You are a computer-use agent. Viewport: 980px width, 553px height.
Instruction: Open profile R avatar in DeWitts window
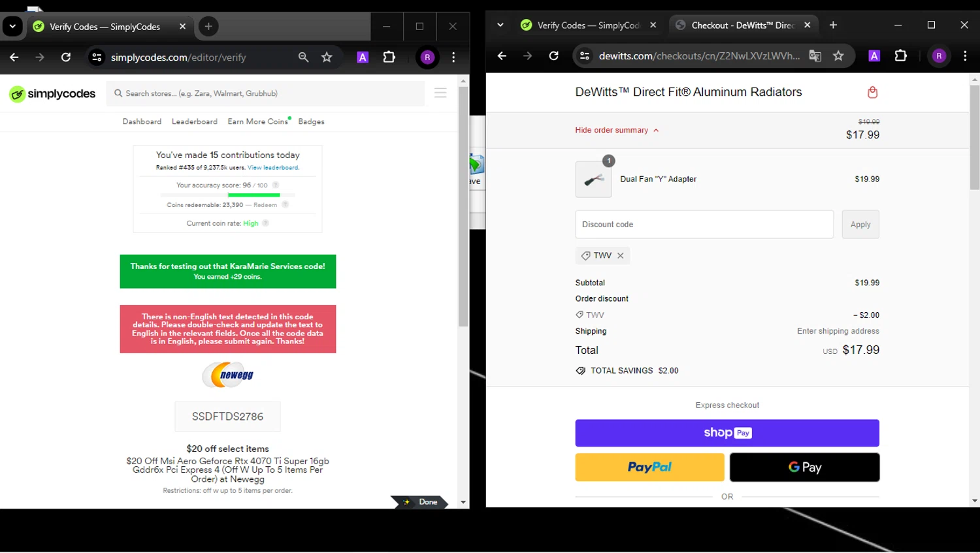(939, 56)
